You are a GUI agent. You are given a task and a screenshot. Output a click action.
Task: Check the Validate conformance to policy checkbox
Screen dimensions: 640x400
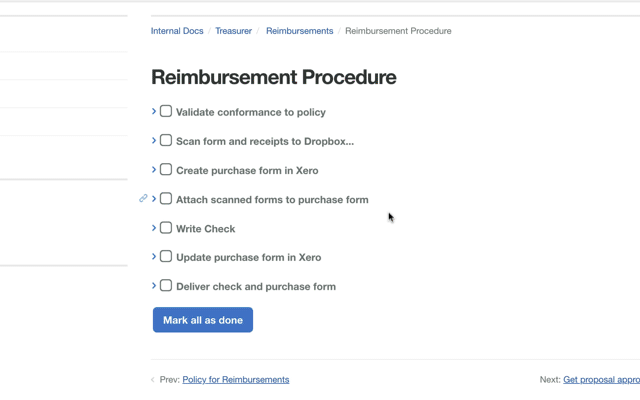pyautogui.click(x=166, y=111)
